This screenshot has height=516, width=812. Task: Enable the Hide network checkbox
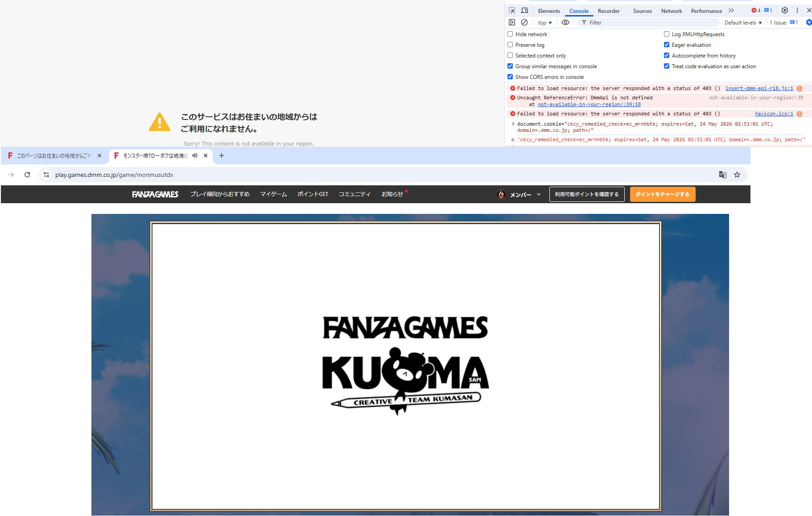tap(510, 34)
